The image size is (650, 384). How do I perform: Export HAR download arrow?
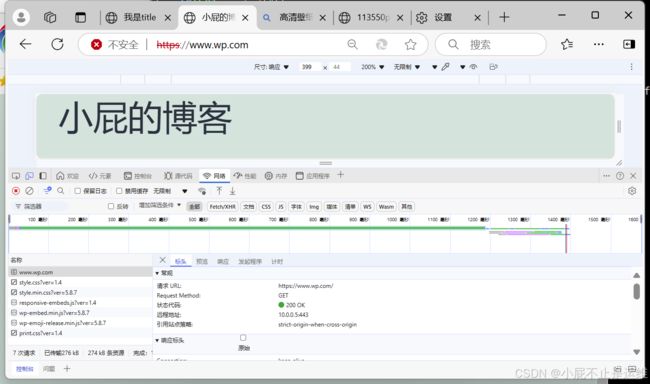click(233, 191)
